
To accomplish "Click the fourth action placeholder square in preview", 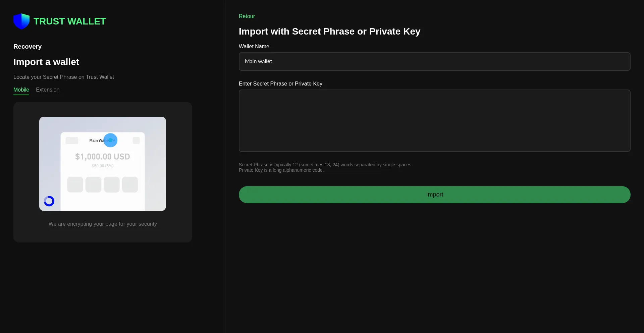I will pos(130,184).
